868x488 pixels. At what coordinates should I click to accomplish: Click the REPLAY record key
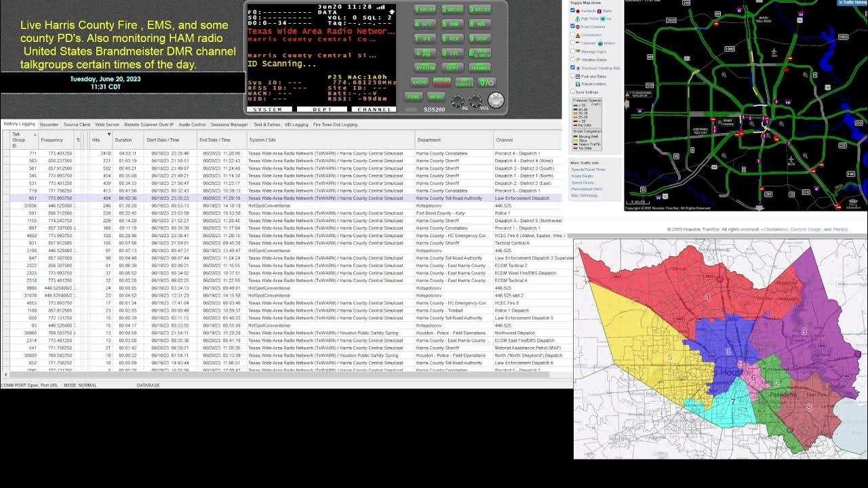[x=442, y=82]
